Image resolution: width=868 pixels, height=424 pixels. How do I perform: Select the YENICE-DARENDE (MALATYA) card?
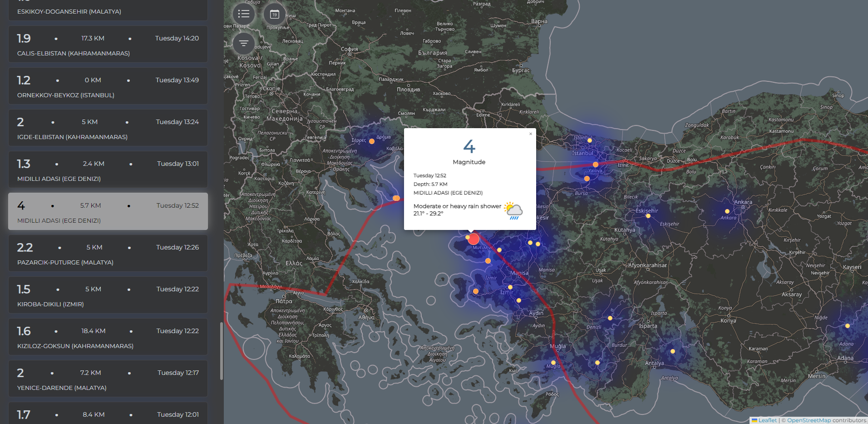click(108, 379)
